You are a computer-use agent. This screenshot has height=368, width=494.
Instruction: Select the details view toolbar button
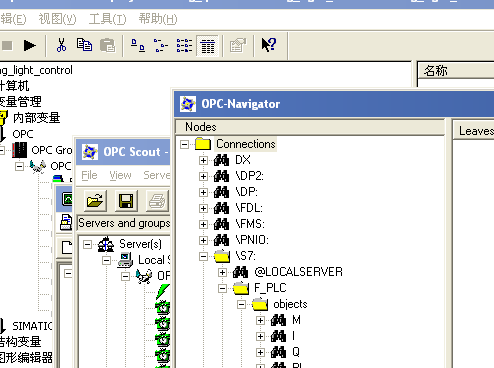(x=208, y=46)
